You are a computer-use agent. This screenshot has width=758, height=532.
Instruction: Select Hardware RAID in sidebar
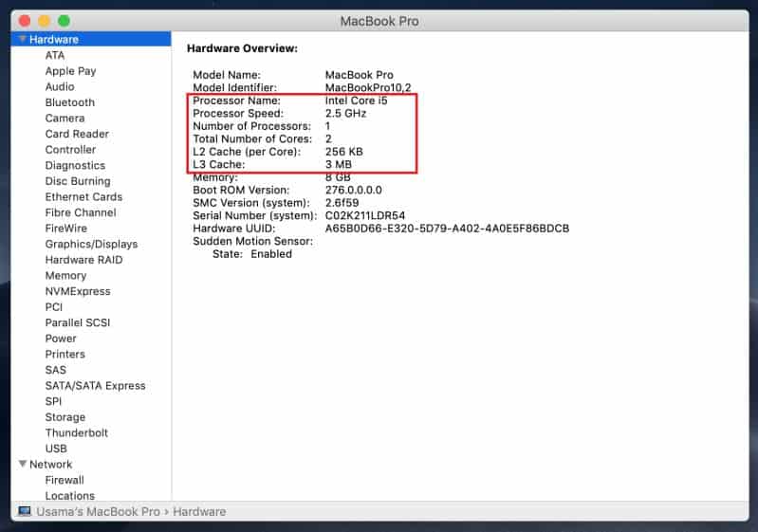click(x=84, y=260)
